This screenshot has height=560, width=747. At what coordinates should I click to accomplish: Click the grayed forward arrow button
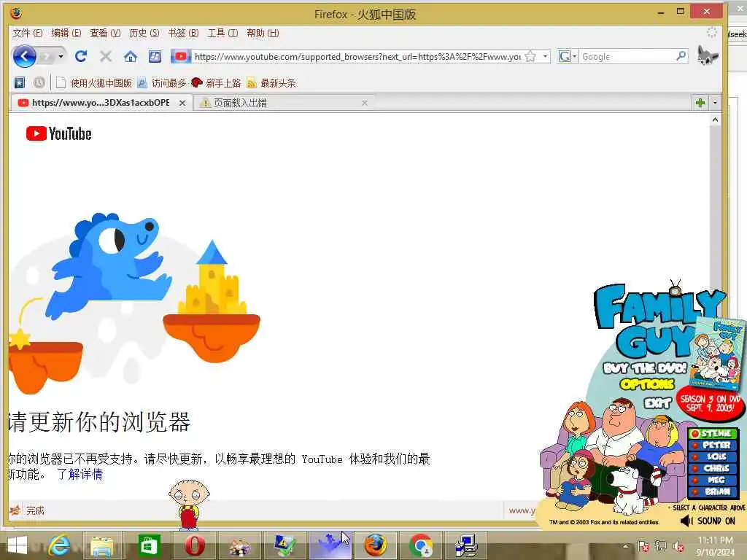pyautogui.click(x=47, y=57)
